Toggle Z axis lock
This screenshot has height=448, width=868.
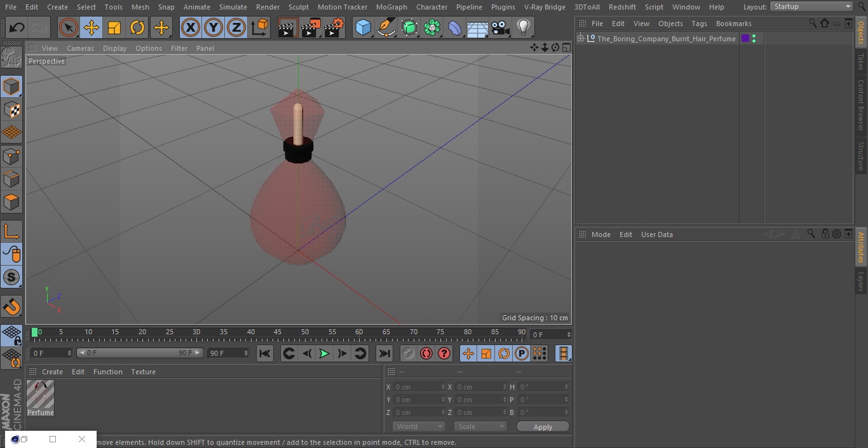[236, 27]
